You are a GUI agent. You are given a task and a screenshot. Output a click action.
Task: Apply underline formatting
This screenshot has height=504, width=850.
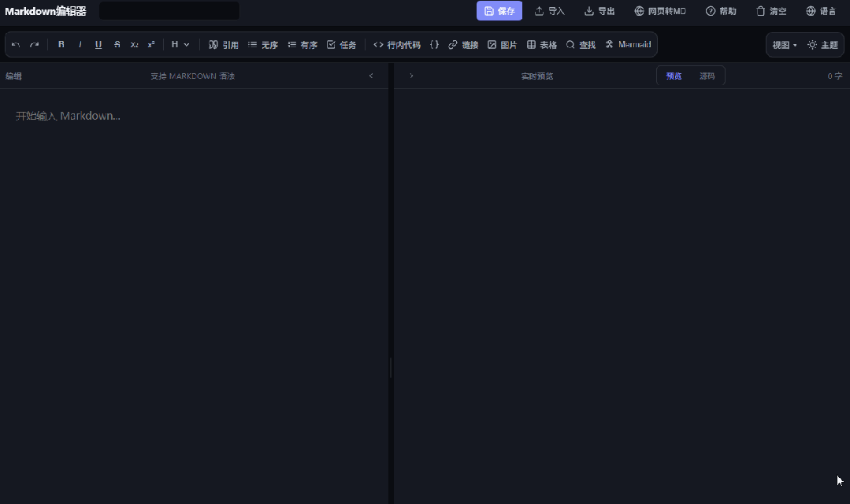98,44
